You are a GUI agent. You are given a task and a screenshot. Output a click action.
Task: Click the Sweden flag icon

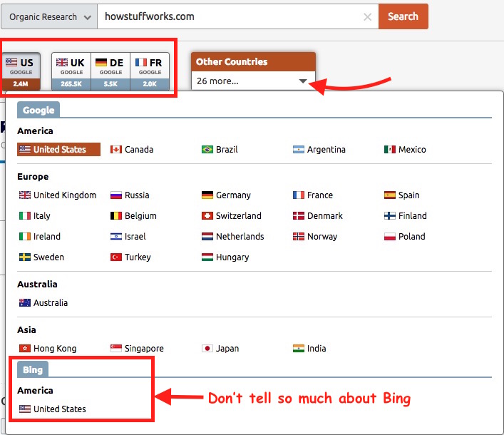point(25,257)
